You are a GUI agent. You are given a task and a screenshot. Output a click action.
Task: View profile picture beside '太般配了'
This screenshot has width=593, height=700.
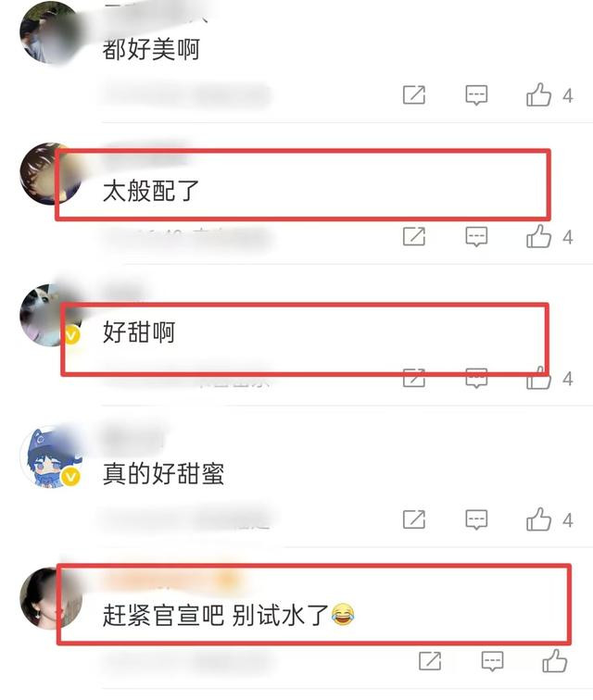(51, 174)
